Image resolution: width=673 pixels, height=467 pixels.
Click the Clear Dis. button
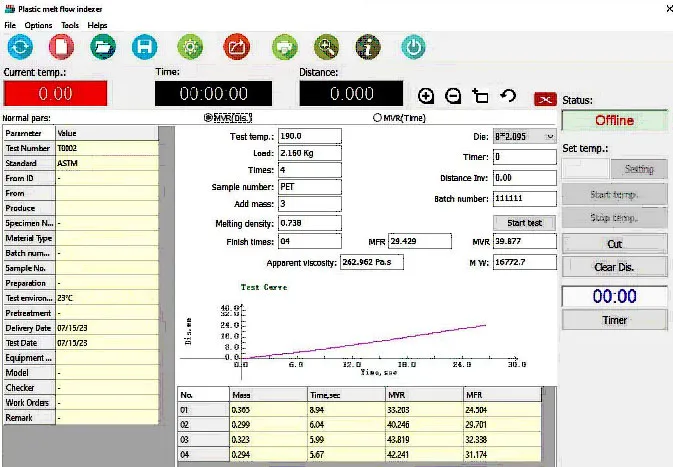tap(615, 267)
